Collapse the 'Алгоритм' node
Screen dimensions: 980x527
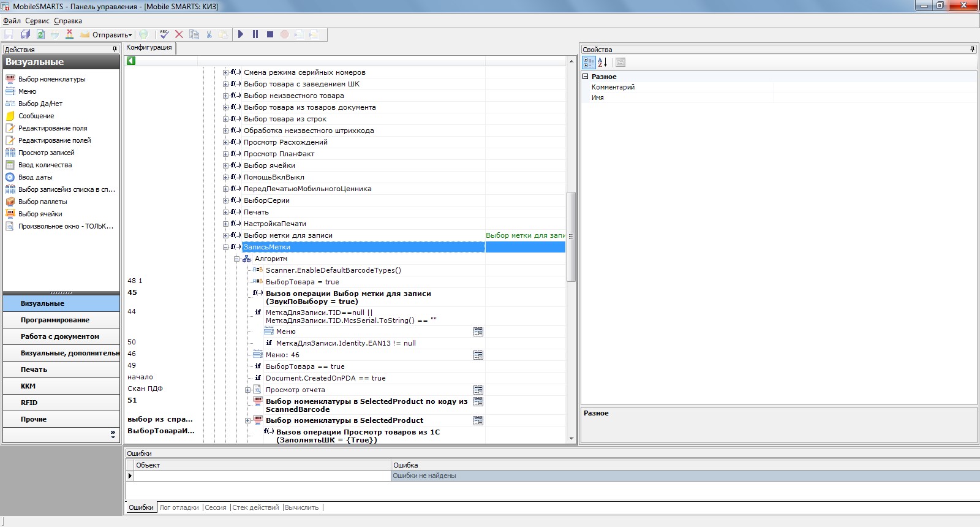click(236, 259)
